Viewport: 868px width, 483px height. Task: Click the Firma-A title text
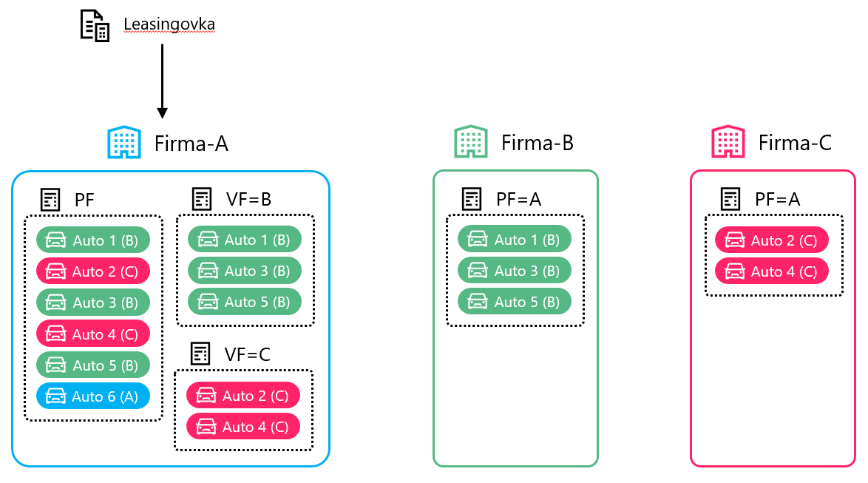point(191,143)
